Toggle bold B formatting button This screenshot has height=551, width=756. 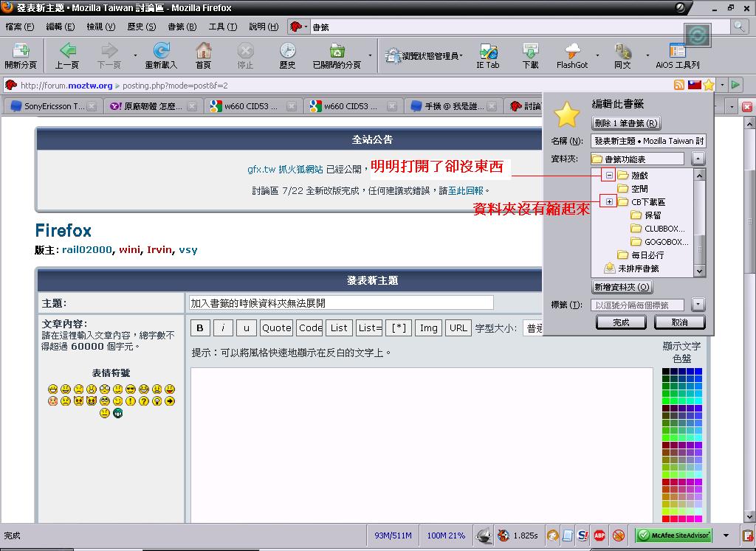pyautogui.click(x=199, y=328)
